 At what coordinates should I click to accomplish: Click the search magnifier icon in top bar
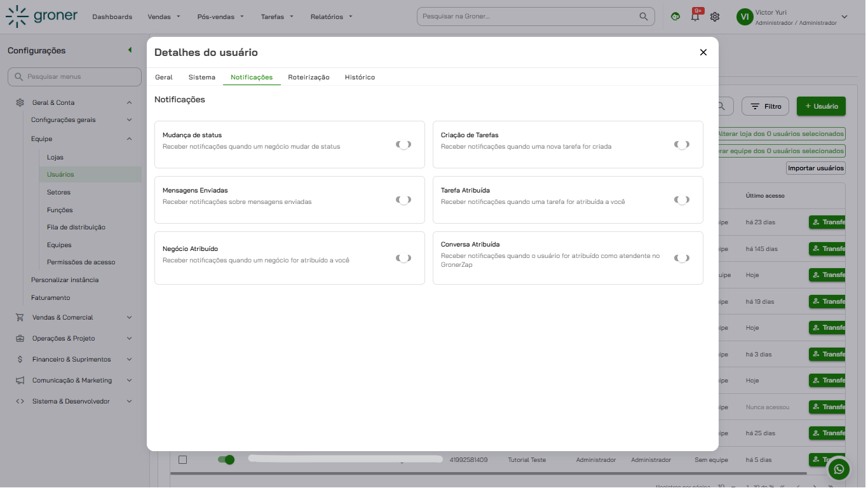(644, 17)
